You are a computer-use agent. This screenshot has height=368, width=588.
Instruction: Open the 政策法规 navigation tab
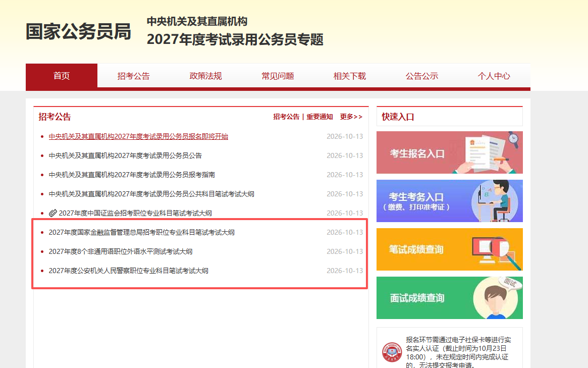[x=205, y=76]
